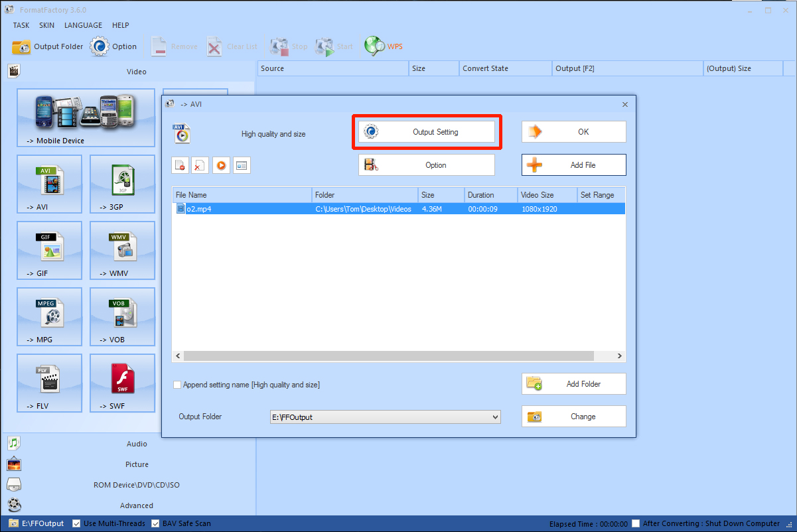Choose the SWF format tile
The image size is (797, 532).
coord(123,383)
